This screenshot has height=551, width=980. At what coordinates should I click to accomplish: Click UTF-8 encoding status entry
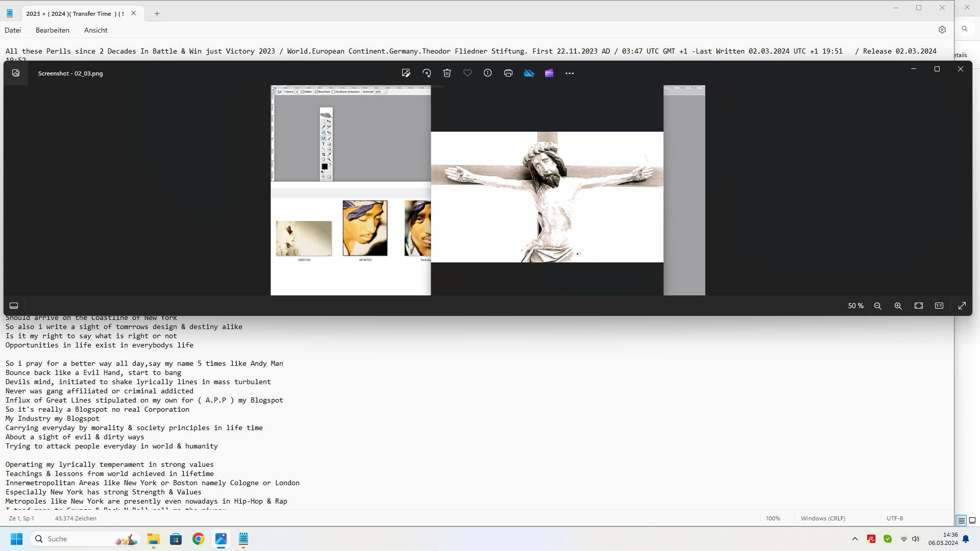[895, 518]
